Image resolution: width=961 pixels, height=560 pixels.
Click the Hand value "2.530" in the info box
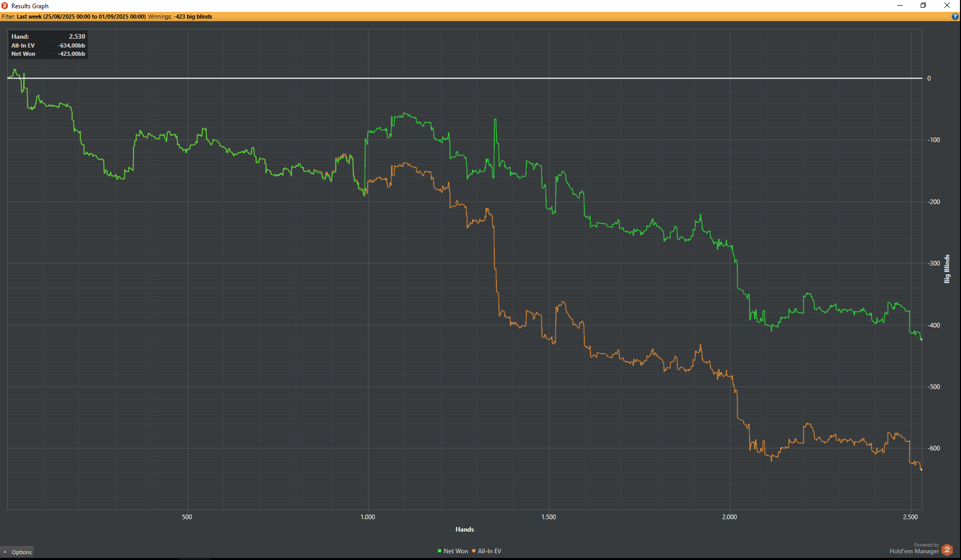point(77,37)
